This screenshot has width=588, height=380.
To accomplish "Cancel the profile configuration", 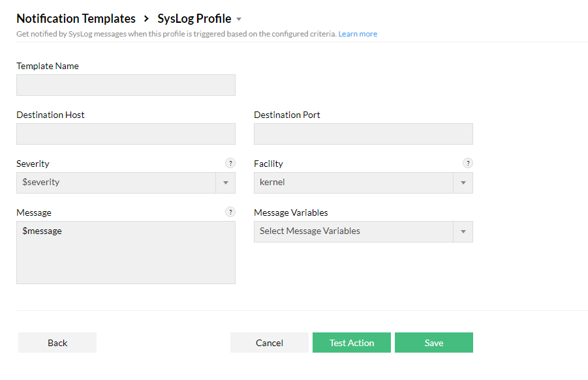I will pyautogui.click(x=269, y=342).
